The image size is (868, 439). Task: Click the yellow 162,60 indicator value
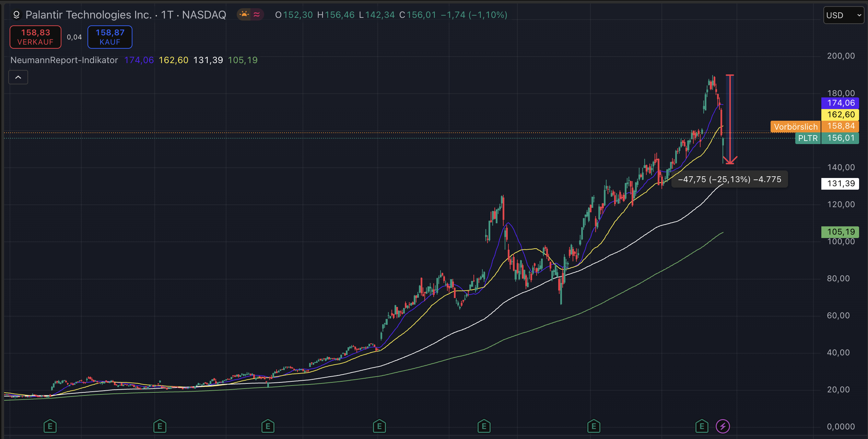(x=174, y=60)
